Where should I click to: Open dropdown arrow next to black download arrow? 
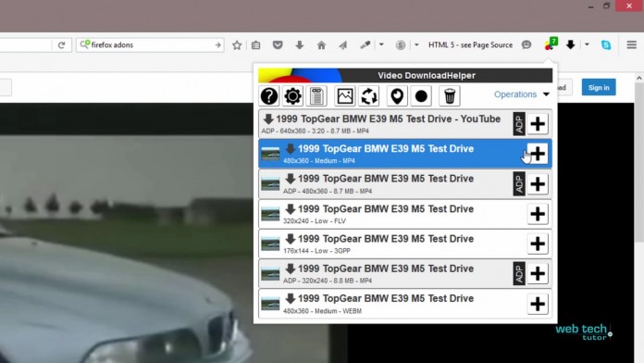click(x=587, y=44)
